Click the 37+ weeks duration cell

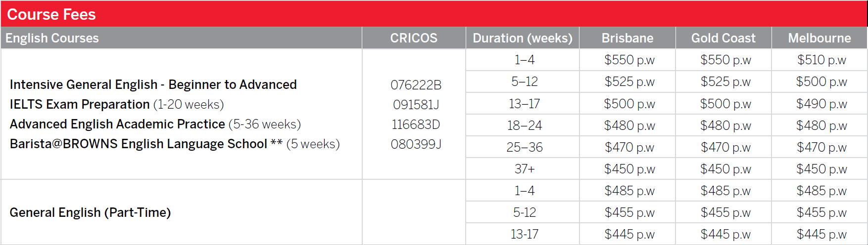coord(524,169)
